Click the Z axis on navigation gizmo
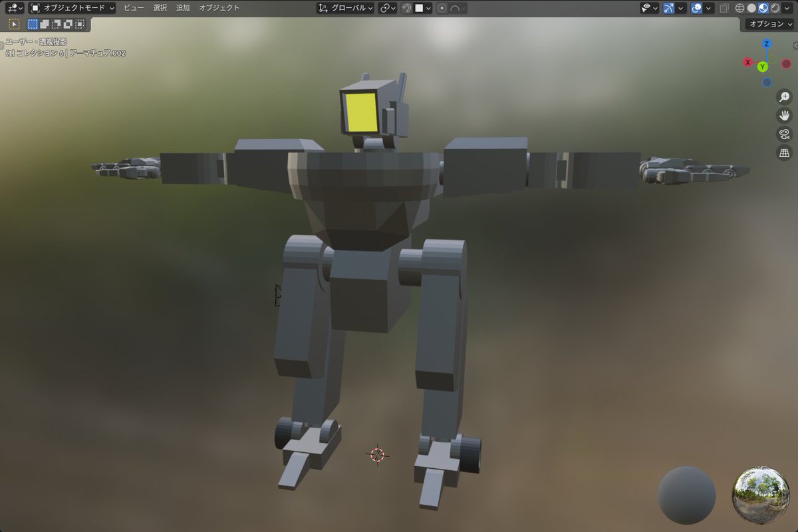The height and width of the screenshot is (532, 798). pos(767,44)
